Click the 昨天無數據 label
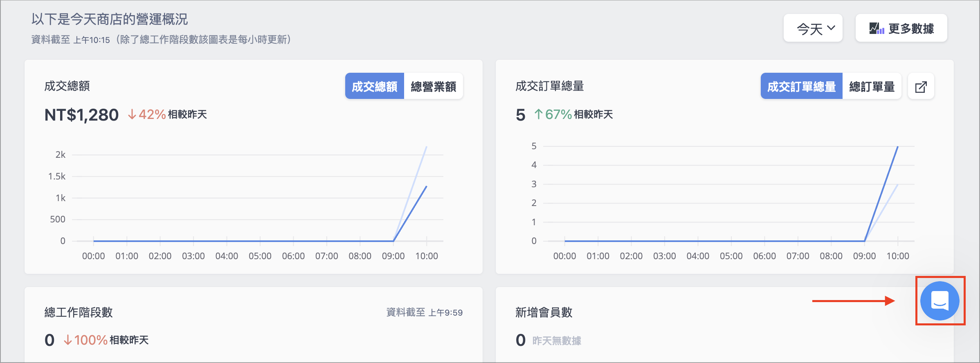This screenshot has height=363, width=980. click(557, 341)
